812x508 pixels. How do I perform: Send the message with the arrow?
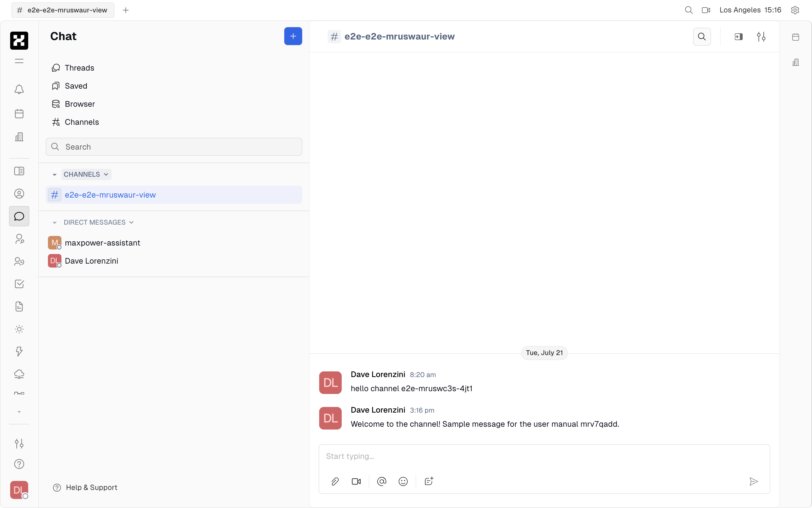tap(754, 481)
